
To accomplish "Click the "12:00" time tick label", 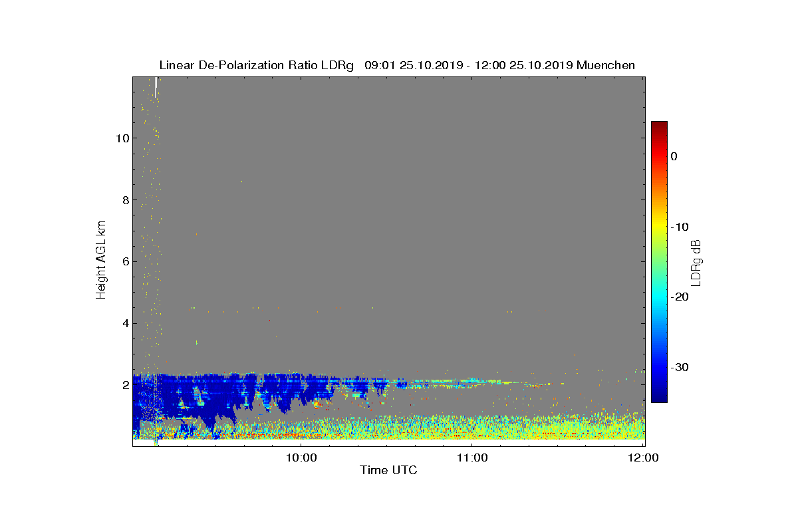I will tap(643, 458).
